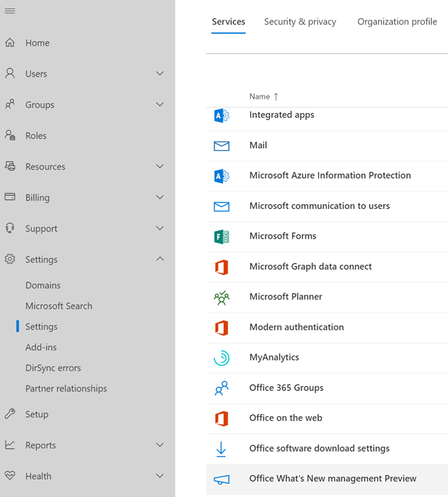This screenshot has width=448, height=497.
Task: Open the Organization profile tab
Action: (397, 22)
